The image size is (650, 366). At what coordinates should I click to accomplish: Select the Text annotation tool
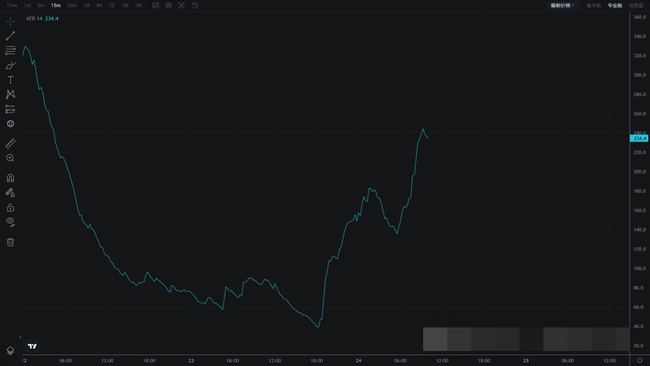[x=10, y=80]
